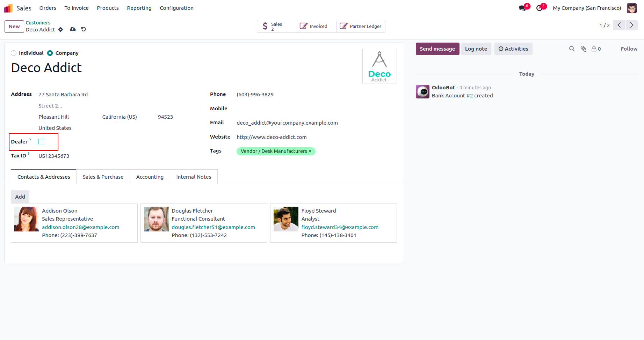Open the gear actions menu beside Deco Addict
Viewport: 644px width, 340px height.
click(60, 30)
